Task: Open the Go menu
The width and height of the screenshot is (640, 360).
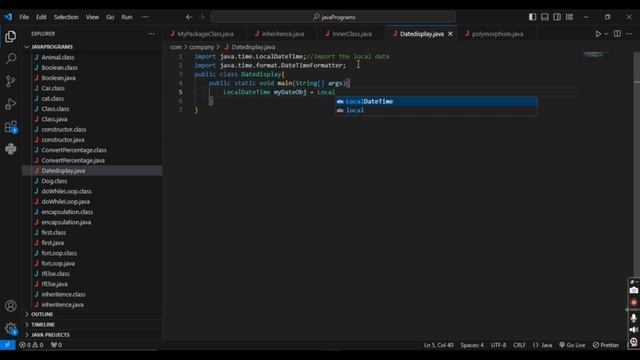Action: coord(110,17)
